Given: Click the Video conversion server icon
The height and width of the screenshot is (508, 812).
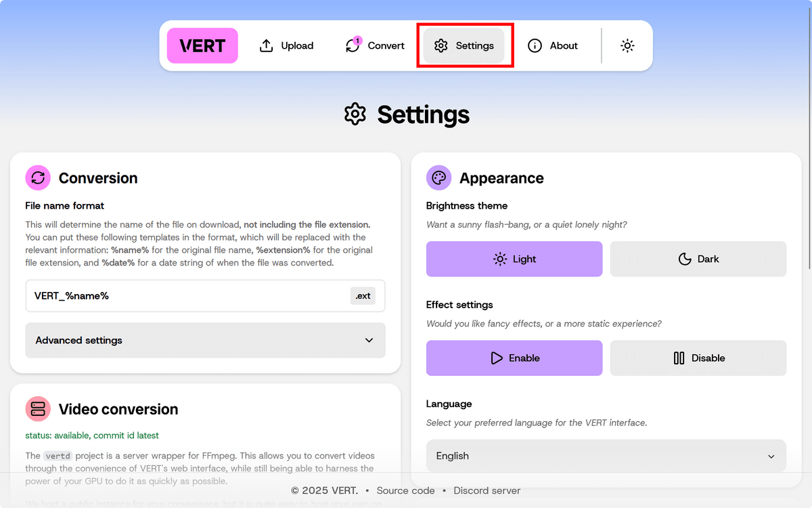Looking at the screenshot, I should pos(38,409).
